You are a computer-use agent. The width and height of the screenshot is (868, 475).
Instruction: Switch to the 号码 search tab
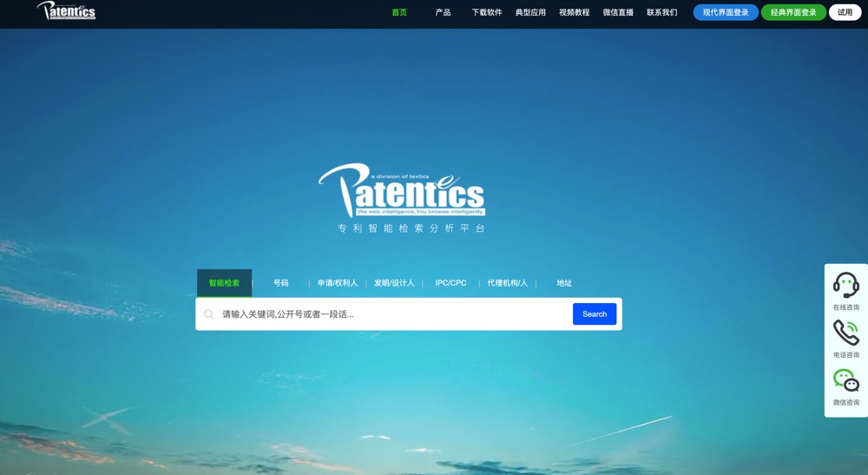(x=280, y=283)
